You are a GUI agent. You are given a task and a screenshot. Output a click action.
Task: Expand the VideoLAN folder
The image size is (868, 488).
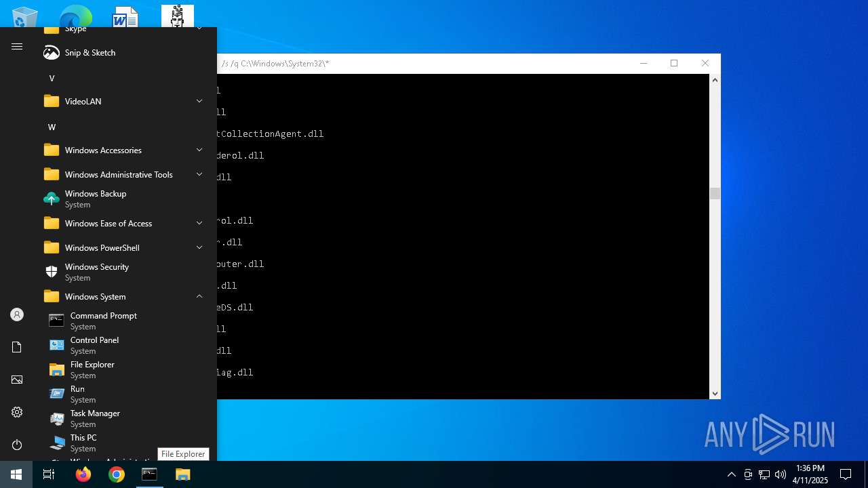click(122, 102)
